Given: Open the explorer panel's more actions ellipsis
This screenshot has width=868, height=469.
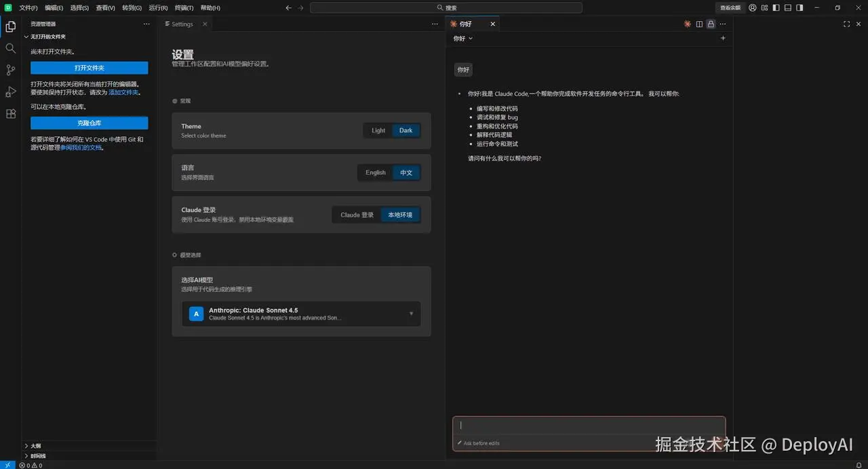Looking at the screenshot, I should (146, 24).
